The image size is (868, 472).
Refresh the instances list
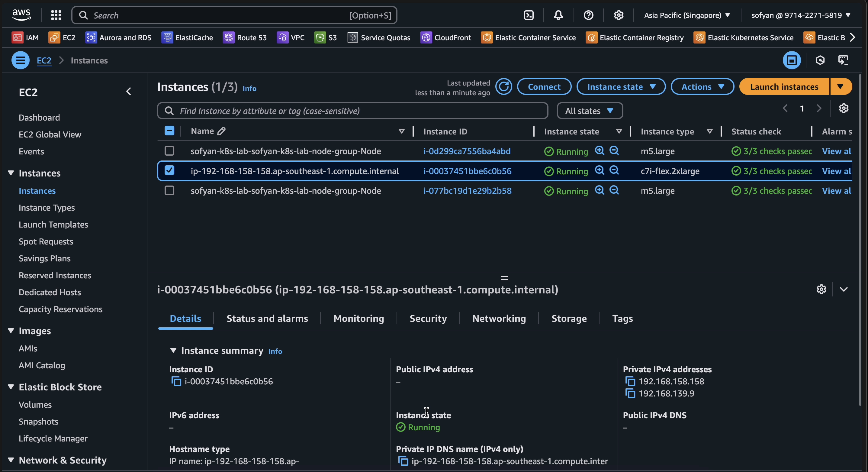pos(504,87)
